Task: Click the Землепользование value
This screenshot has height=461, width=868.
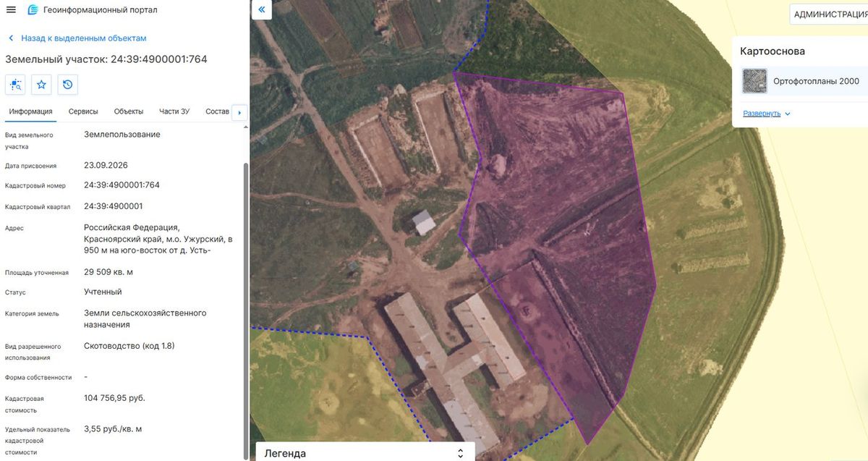Action: [x=122, y=135]
